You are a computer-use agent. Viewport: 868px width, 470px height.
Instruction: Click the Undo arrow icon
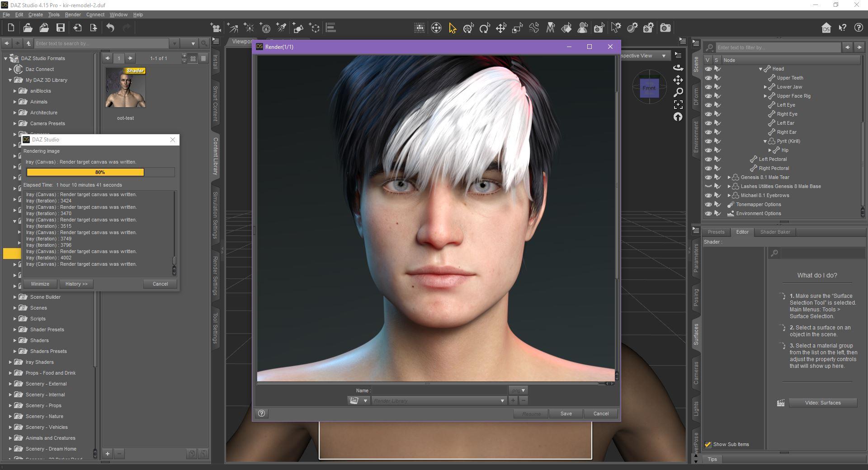(x=110, y=28)
